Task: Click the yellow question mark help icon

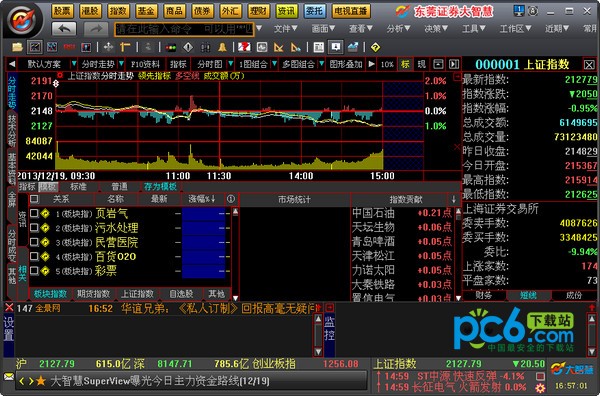Action: click(376, 47)
